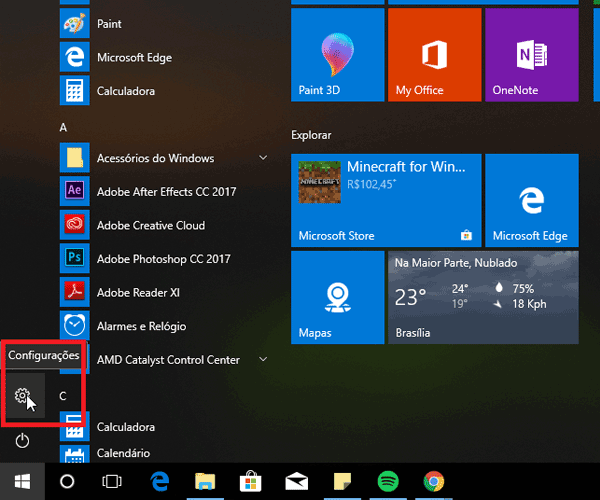The width and height of the screenshot is (600, 500).
Task: Click the Configurações gear icon
Action: pyautogui.click(x=22, y=396)
